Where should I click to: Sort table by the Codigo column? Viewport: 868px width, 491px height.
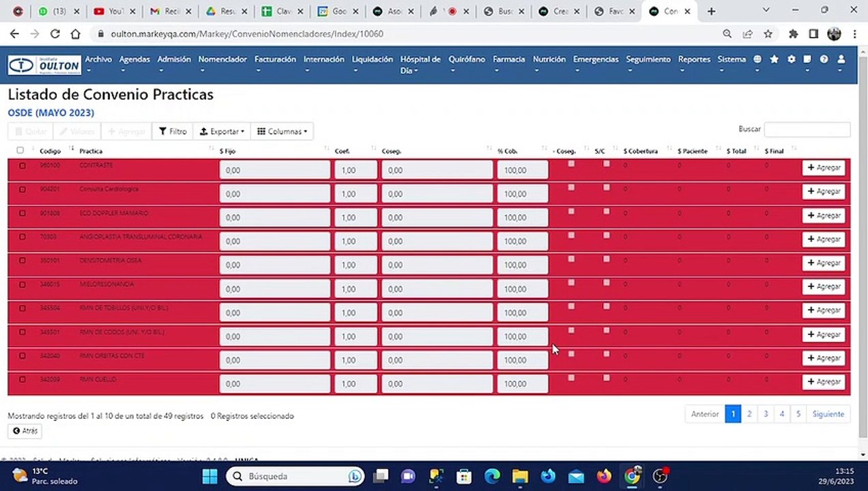[x=50, y=151]
